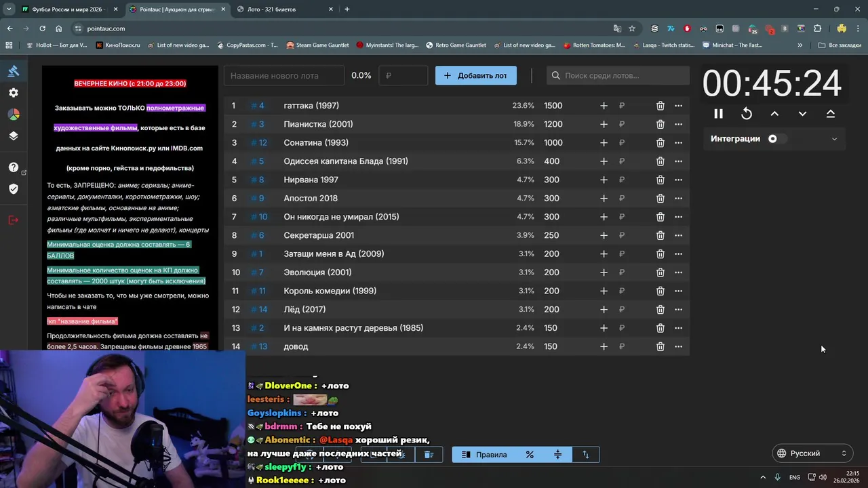Bookmark this page with the star icon

[x=632, y=28]
